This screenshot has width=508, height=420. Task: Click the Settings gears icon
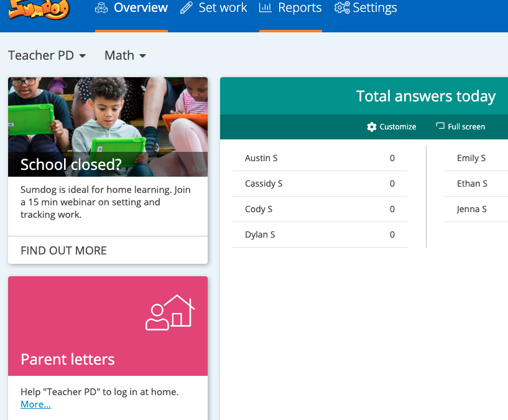pos(342,8)
